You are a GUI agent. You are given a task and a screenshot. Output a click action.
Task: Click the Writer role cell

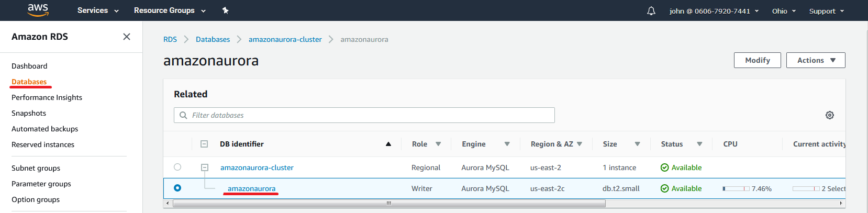click(422, 188)
